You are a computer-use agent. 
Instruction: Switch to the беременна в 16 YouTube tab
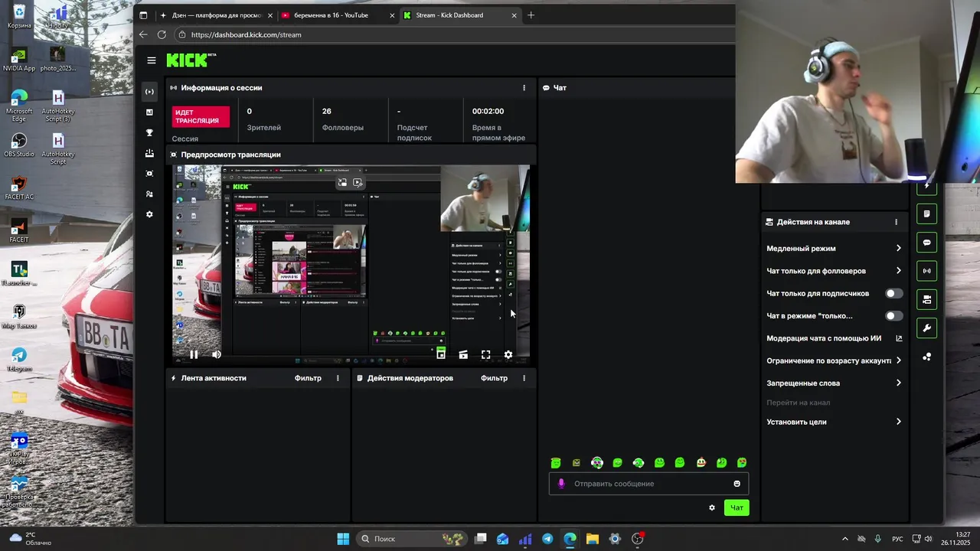pyautogui.click(x=337, y=15)
